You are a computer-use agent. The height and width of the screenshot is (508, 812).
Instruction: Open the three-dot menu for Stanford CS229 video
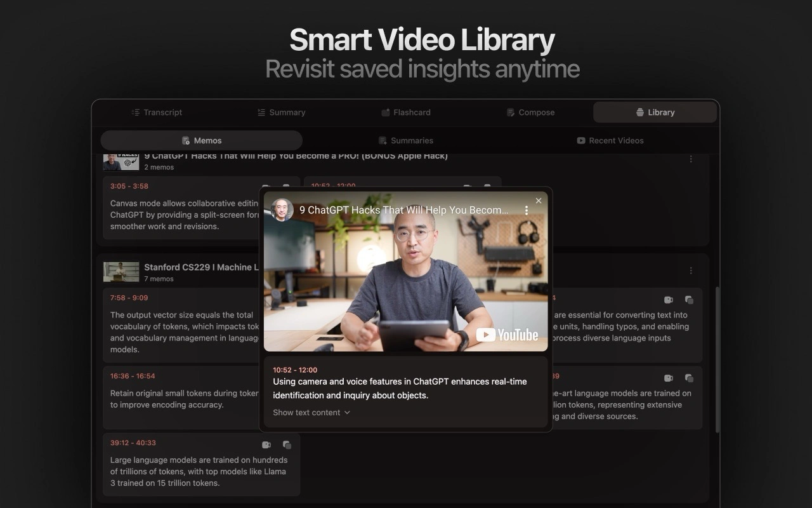[x=691, y=271]
